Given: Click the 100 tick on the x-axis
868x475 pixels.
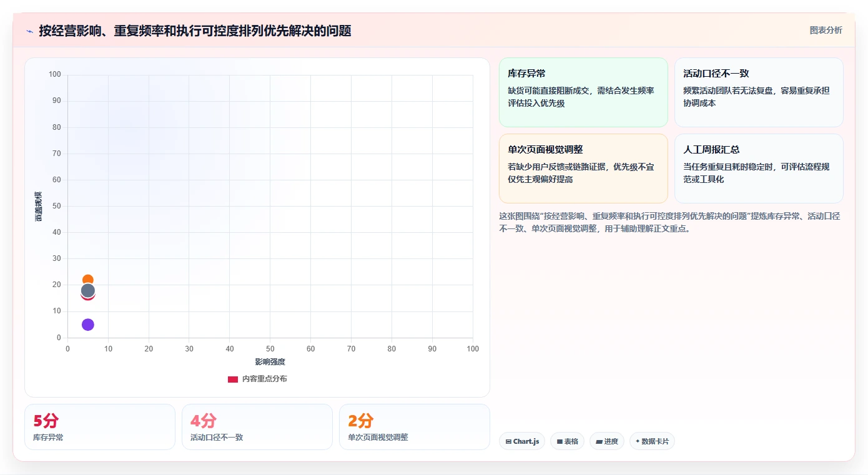Looking at the screenshot, I should (x=473, y=349).
